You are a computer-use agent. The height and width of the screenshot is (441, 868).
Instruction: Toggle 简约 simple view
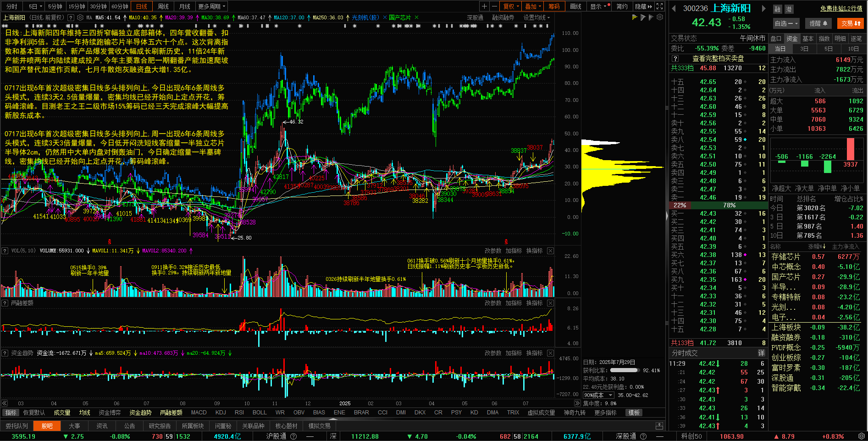coord(622,6)
